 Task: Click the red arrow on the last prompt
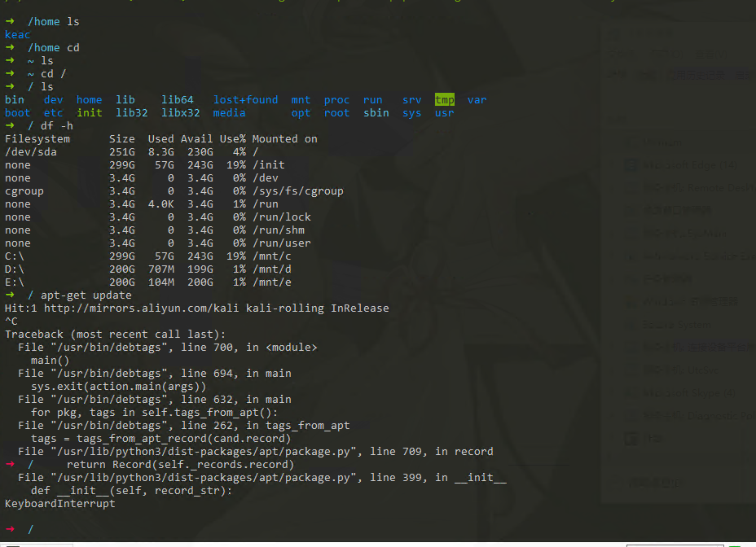(x=9, y=530)
